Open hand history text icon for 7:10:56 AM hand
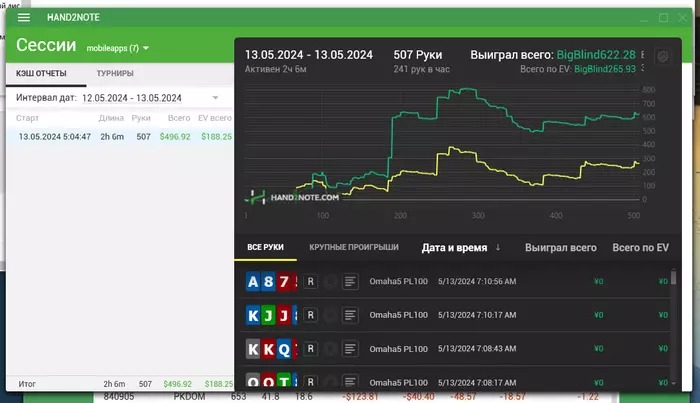700x403 pixels. [x=350, y=282]
